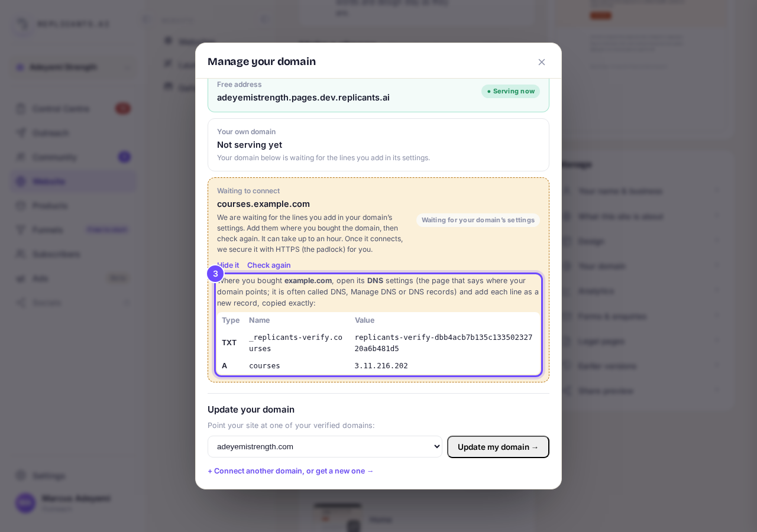Click the Outreach paper-plane icon in sidebar
Screen dimensions: 757x532
tap(21, 133)
